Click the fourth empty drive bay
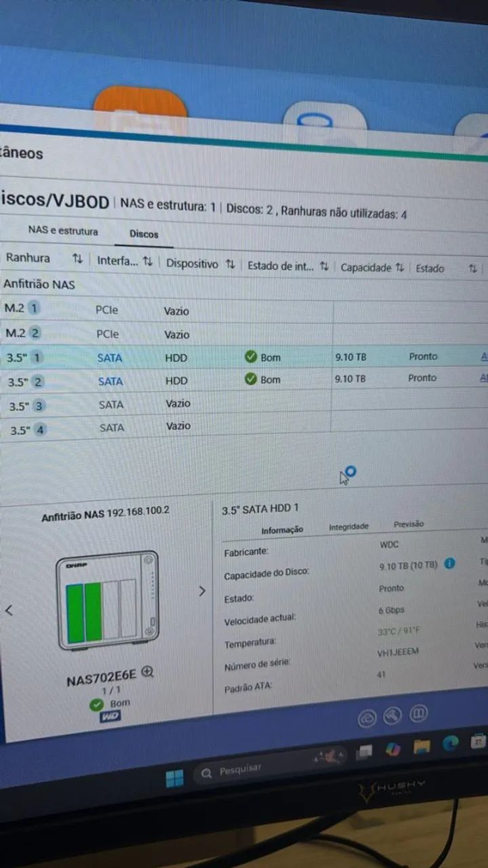Viewport: 488px width, 868px height. tap(128, 608)
